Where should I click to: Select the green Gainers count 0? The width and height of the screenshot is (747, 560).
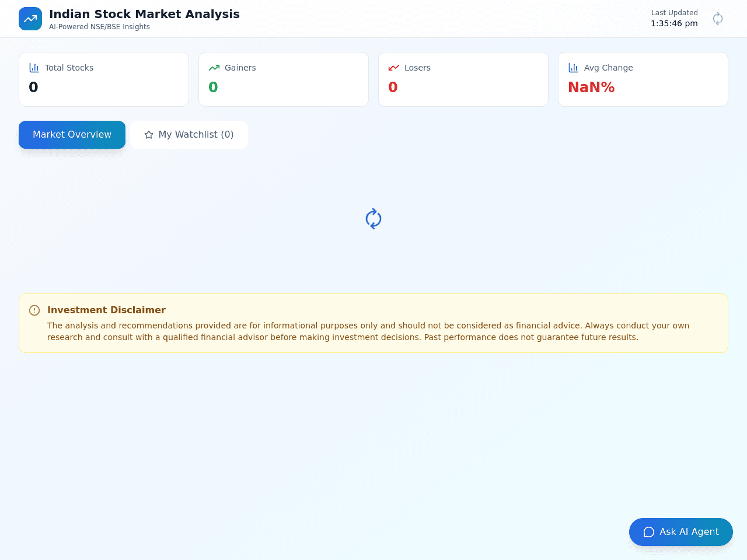tap(213, 87)
